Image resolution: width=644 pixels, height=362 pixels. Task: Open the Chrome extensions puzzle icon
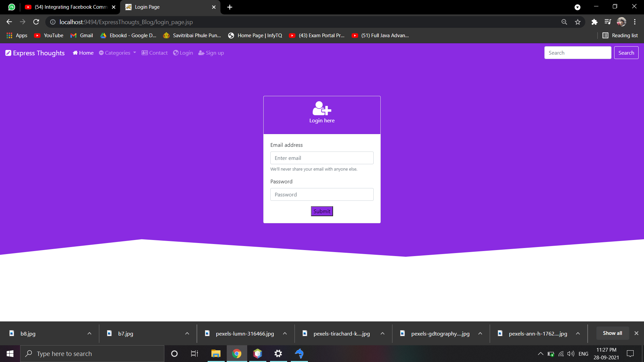(594, 22)
